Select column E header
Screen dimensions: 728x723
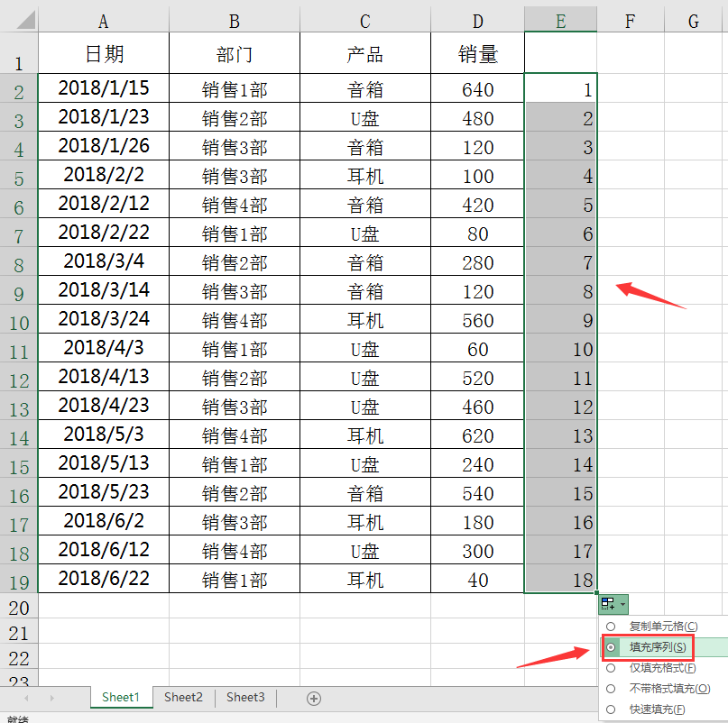click(x=561, y=21)
